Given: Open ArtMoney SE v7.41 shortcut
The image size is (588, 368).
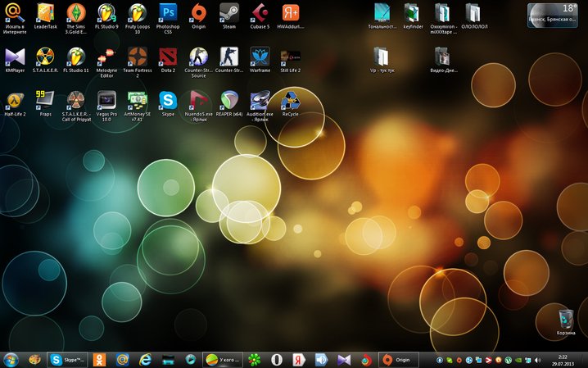Looking at the screenshot, I should point(138,107).
